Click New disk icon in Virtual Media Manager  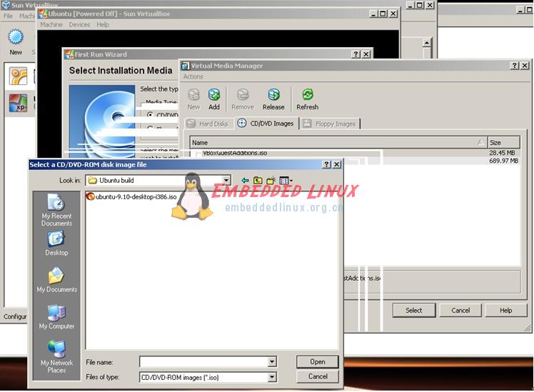click(193, 95)
